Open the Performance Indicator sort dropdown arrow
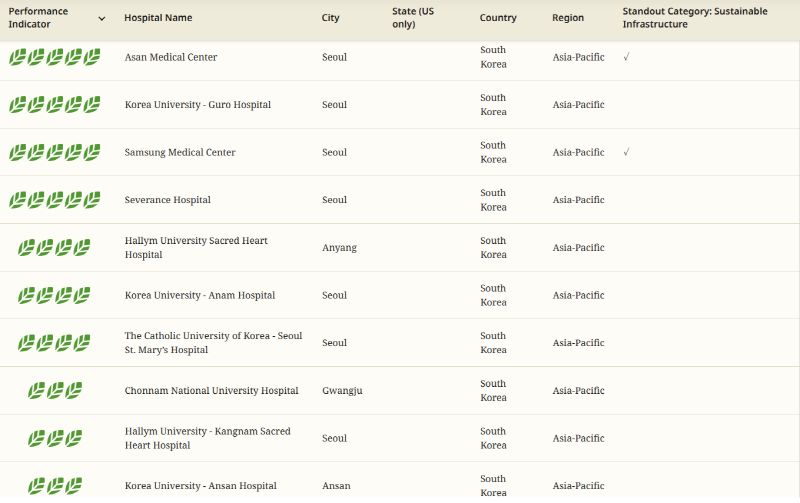800x503 pixels. pyautogui.click(x=102, y=18)
